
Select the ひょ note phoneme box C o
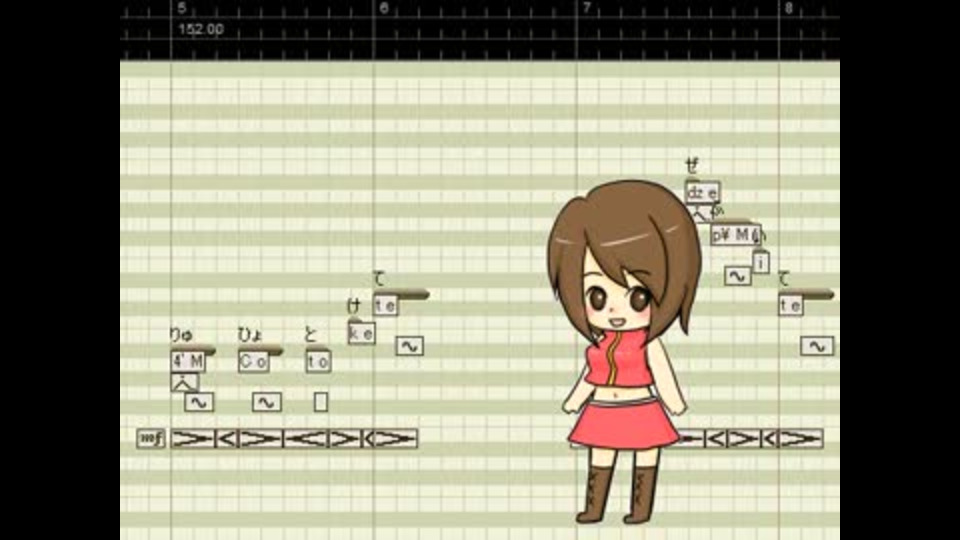coord(253,361)
